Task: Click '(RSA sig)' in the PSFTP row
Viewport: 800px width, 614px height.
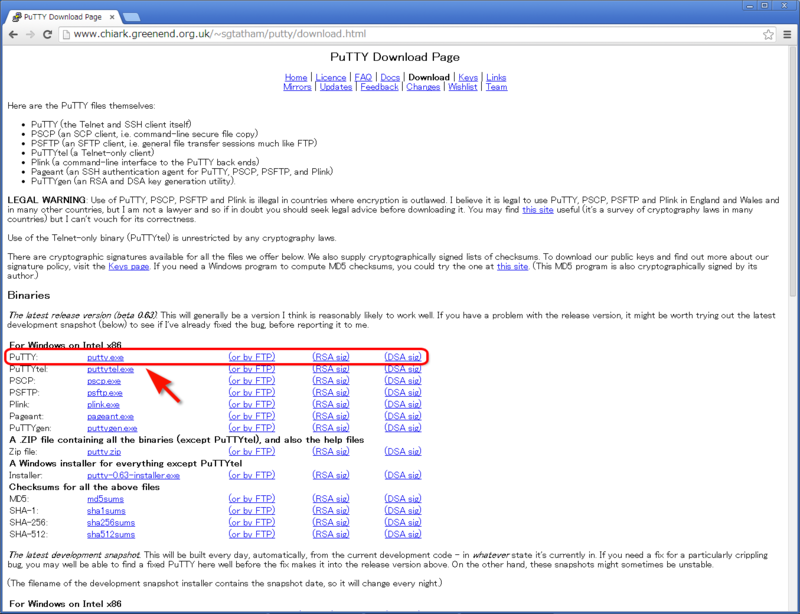Action: (x=331, y=392)
